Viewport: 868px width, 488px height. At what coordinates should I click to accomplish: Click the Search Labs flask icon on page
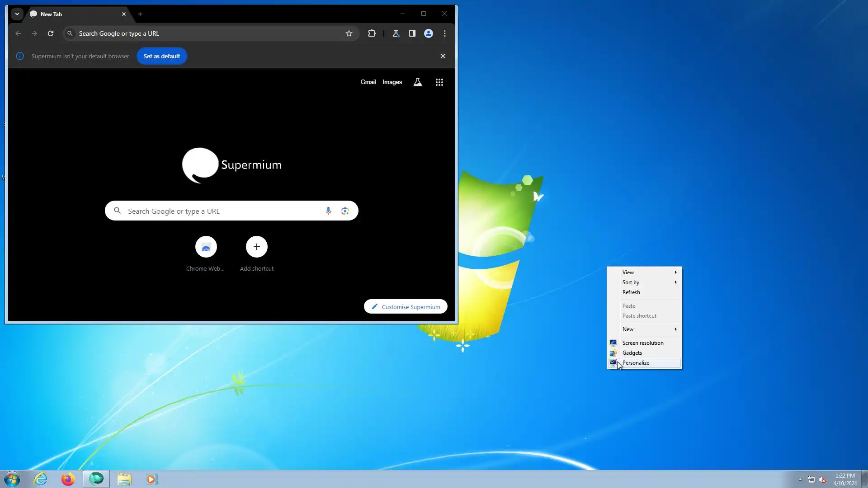pyautogui.click(x=417, y=82)
